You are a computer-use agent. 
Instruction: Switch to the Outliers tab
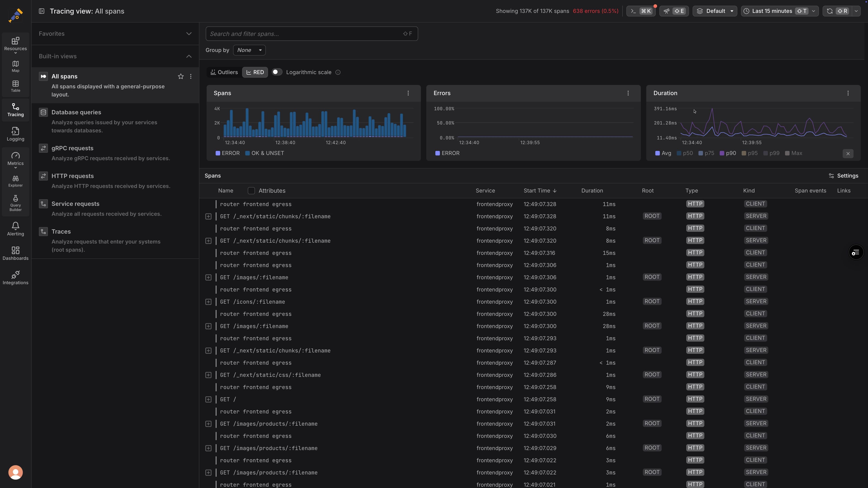click(x=224, y=72)
